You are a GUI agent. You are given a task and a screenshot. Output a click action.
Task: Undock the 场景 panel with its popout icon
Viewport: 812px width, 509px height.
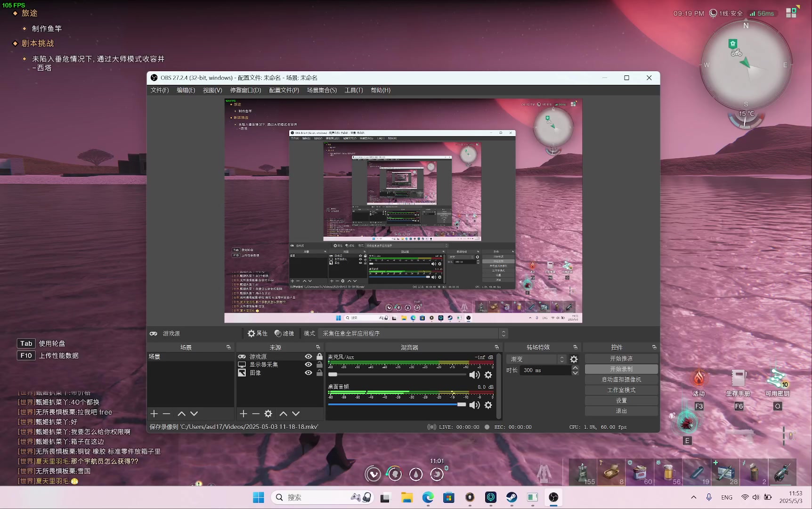[228, 347]
